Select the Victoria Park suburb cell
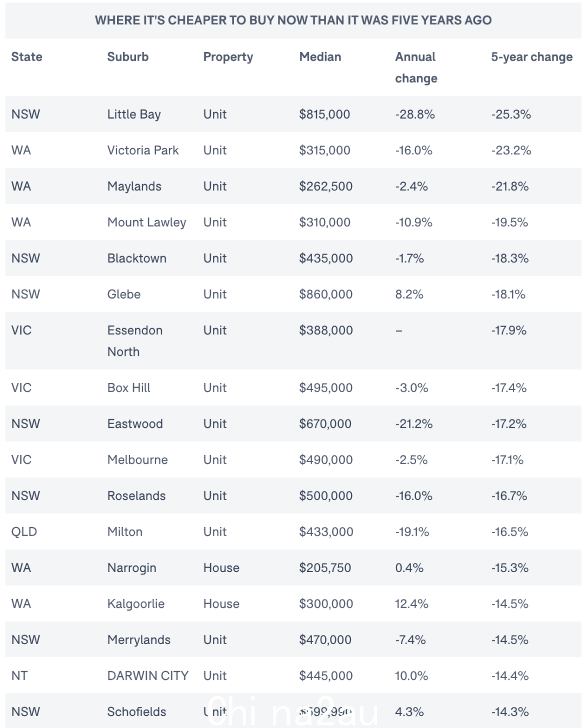 click(143, 150)
